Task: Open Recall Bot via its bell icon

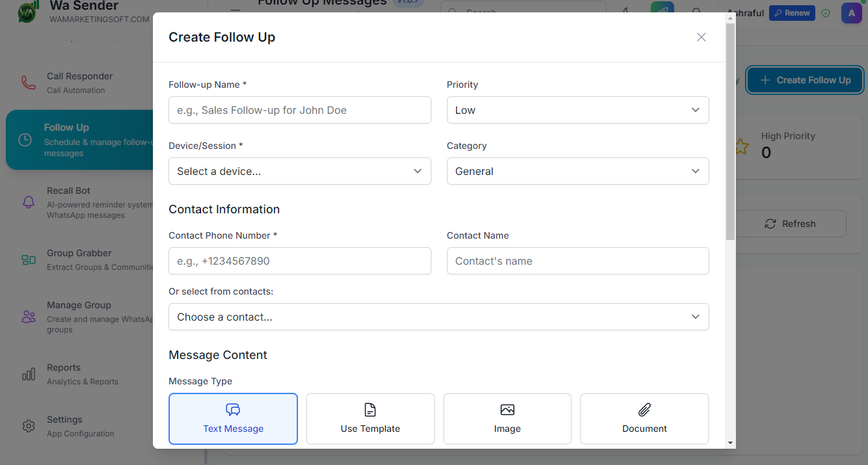Action: click(x=28, y=202)
